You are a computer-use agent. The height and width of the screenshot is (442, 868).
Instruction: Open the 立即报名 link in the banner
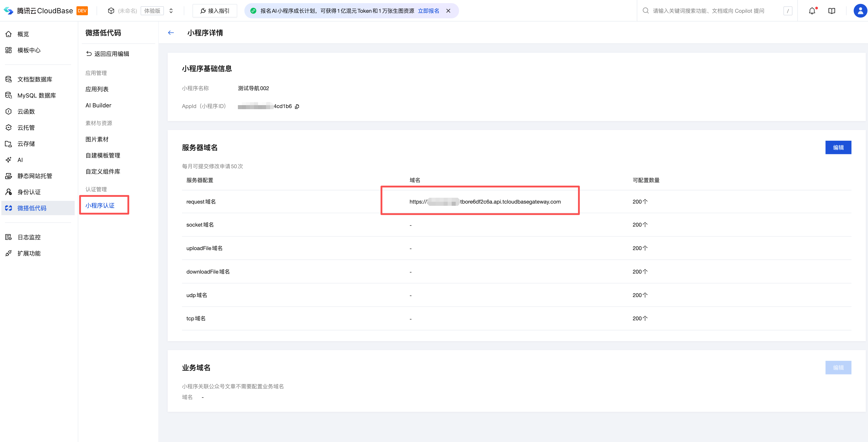[429, 11]
